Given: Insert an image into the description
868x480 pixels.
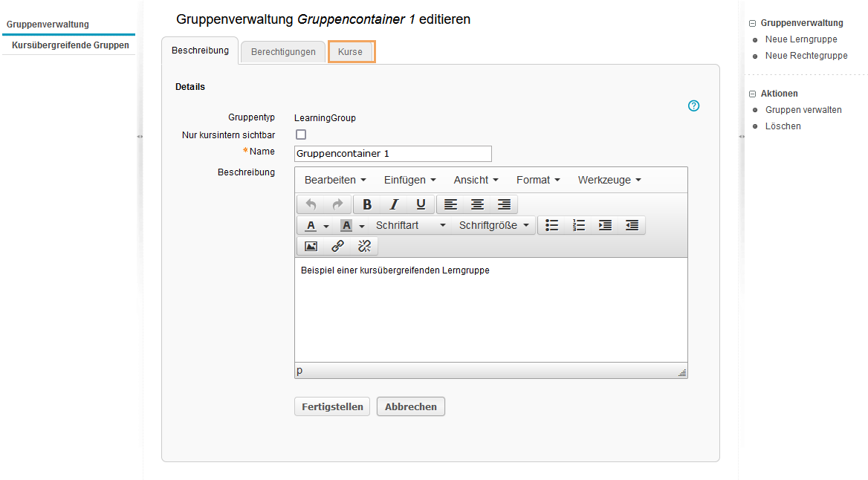Looking at the screenshot, I should (311, 246).
